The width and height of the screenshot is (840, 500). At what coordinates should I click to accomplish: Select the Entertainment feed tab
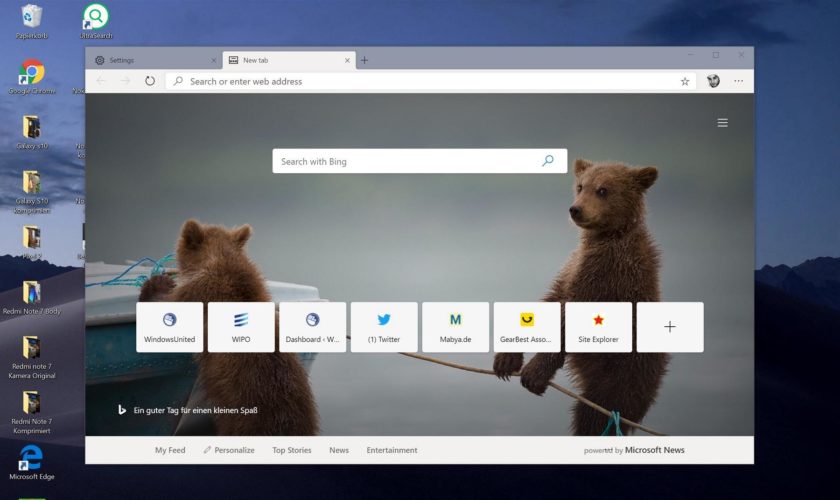392,450
